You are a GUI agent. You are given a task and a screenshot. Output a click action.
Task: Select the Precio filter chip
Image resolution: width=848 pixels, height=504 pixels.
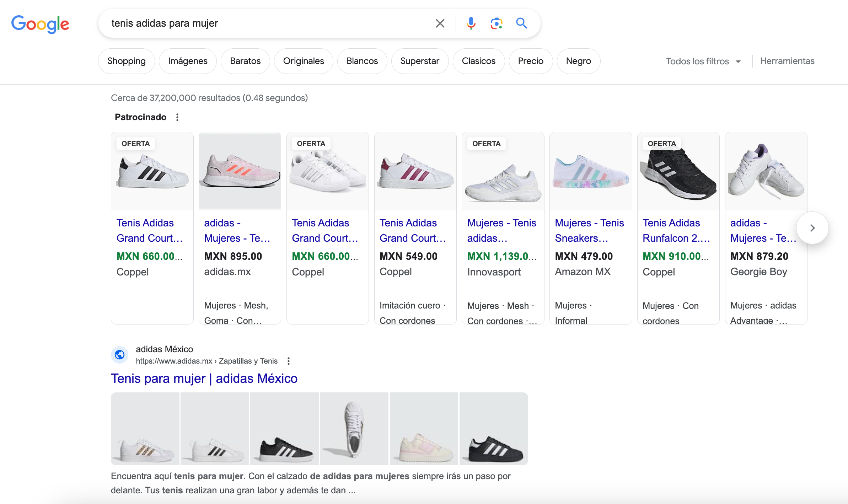[x=531, y=61]
